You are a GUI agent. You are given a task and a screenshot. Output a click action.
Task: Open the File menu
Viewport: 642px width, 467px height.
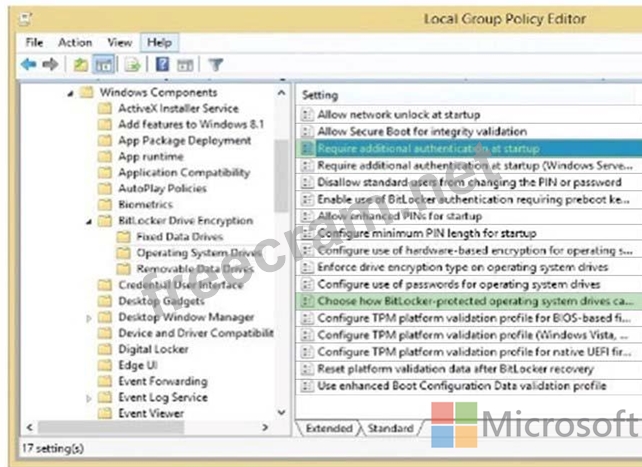click(x=34, y=43)
